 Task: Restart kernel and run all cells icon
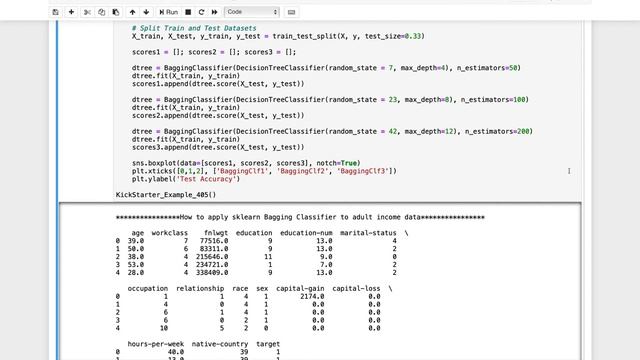[214, 12]
